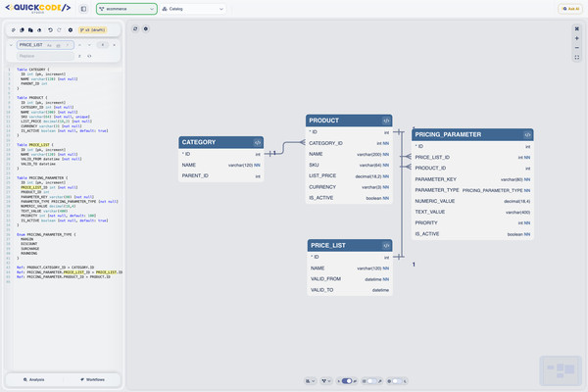Click the refresh icon above canvas
Viewport: 588px width, 392px height.
pos(135,28)
